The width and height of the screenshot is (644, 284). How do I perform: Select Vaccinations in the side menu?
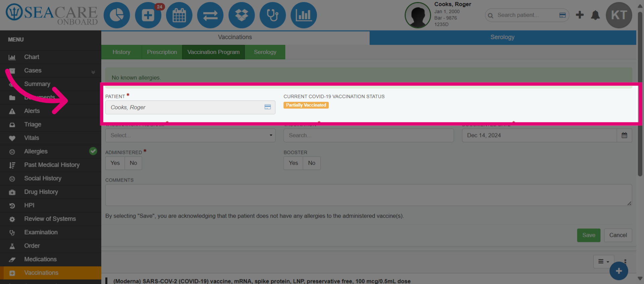(x=51, y=273)
